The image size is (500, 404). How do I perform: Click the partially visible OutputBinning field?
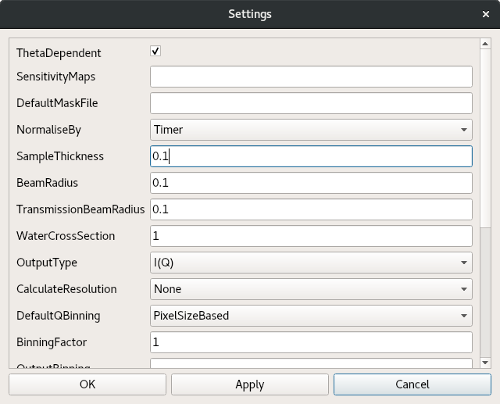point(311,363)
